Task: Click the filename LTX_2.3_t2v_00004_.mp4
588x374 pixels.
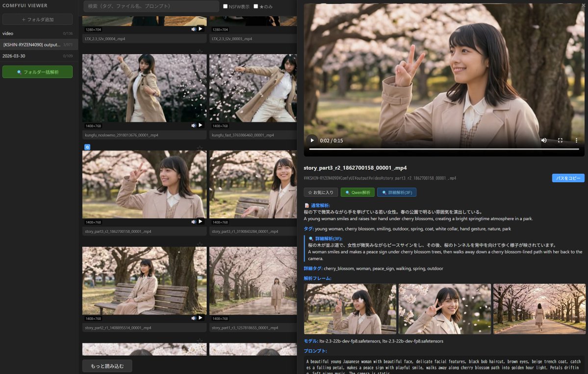Action: click(x=105, y=39)
